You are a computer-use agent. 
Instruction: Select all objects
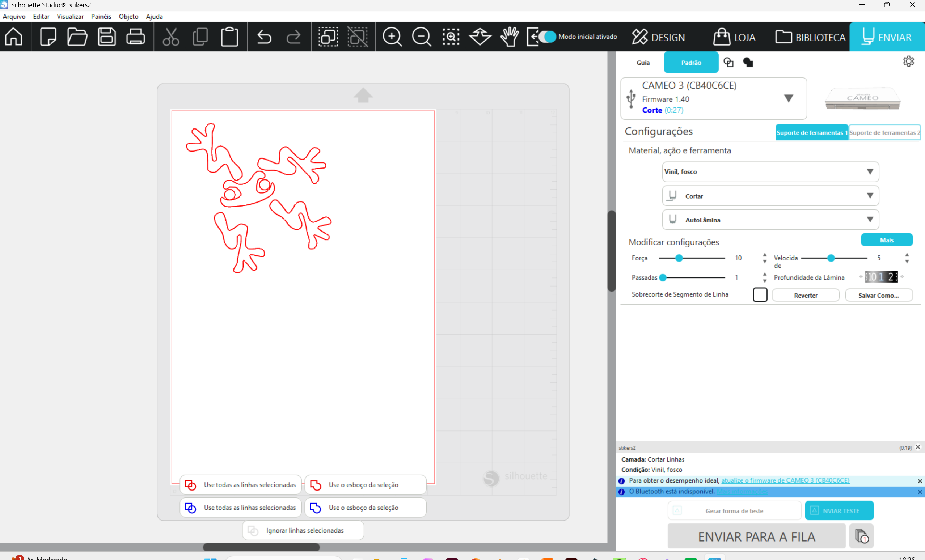329,37
